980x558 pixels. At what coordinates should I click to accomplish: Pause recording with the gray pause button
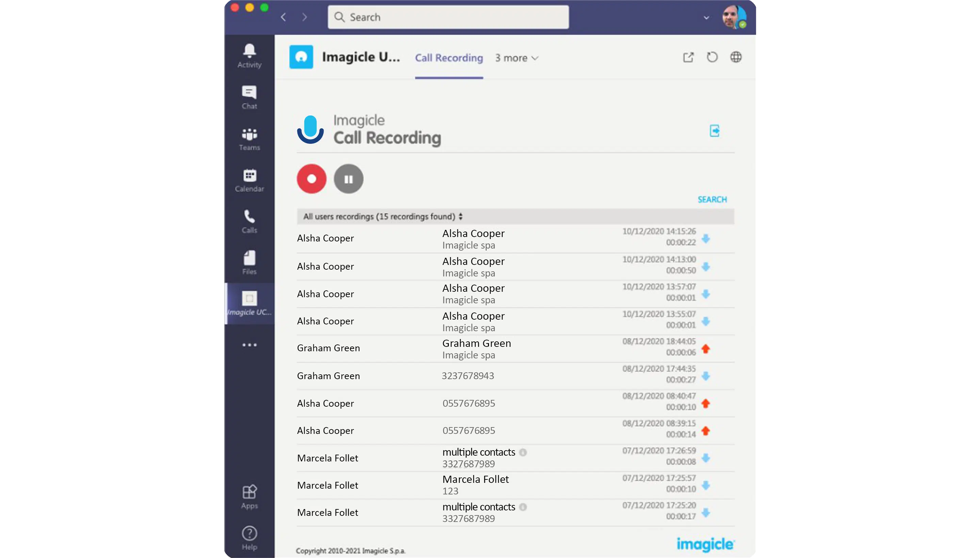tap(348, 179)
